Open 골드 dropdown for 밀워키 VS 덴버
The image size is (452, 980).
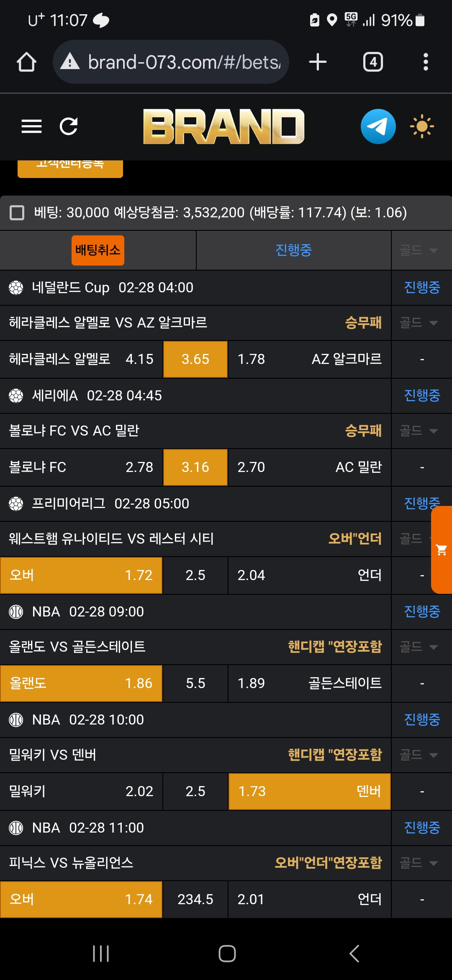click(x=419, y=755)
